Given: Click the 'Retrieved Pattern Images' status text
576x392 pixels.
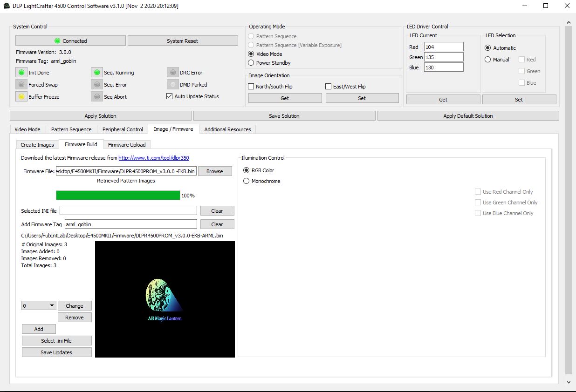Looking at the screenshot, I should click(126, 181).
